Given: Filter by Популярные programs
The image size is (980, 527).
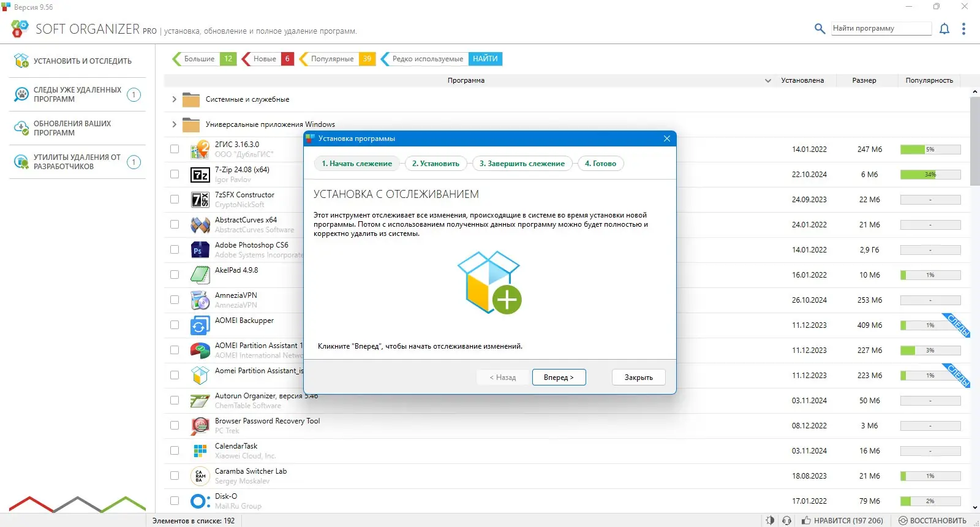Looking at the screenshot, I should coord(337,59).
